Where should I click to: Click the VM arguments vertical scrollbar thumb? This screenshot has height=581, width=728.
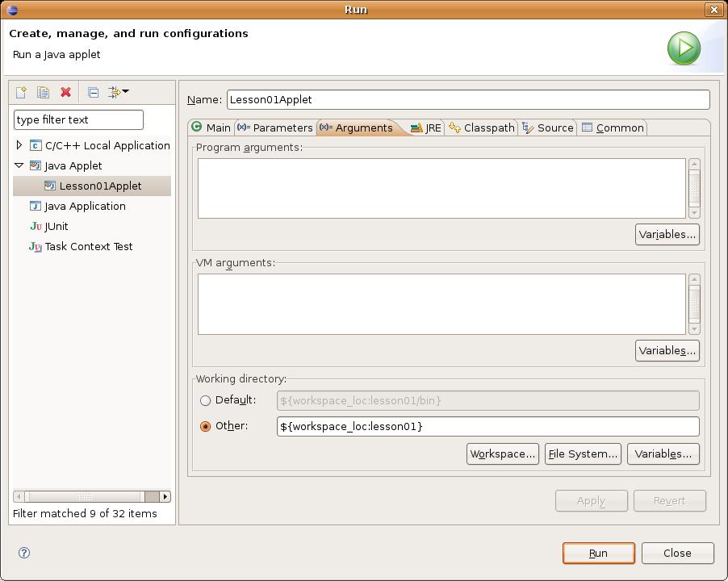point(695,303)
